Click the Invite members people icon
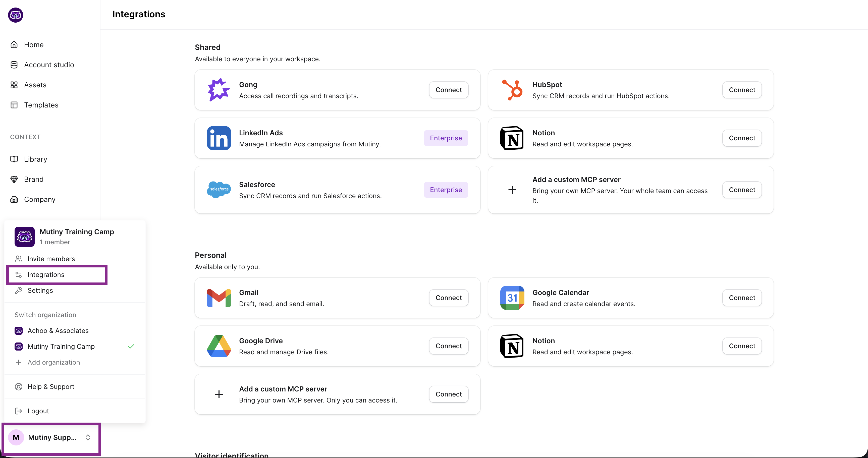 19,259
